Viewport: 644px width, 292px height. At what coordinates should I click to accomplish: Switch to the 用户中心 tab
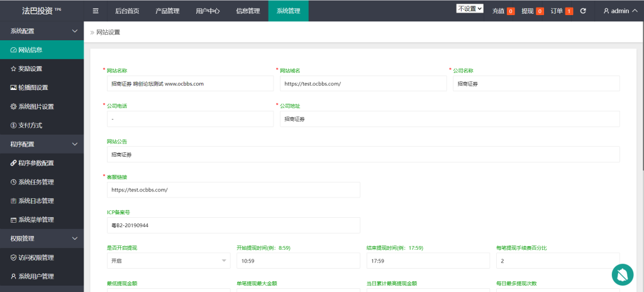click(208, 11)
